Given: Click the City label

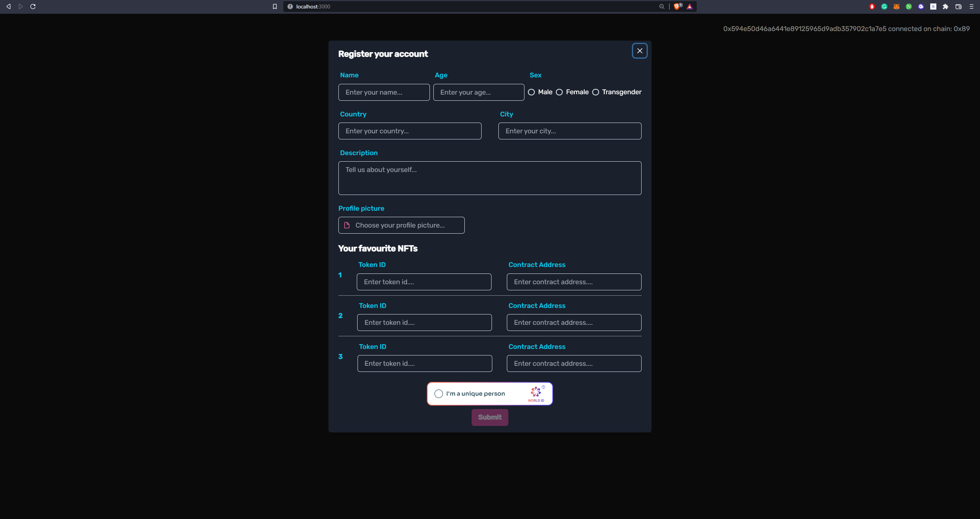Looking at the screenshot, I should click(x=506, y=114).
